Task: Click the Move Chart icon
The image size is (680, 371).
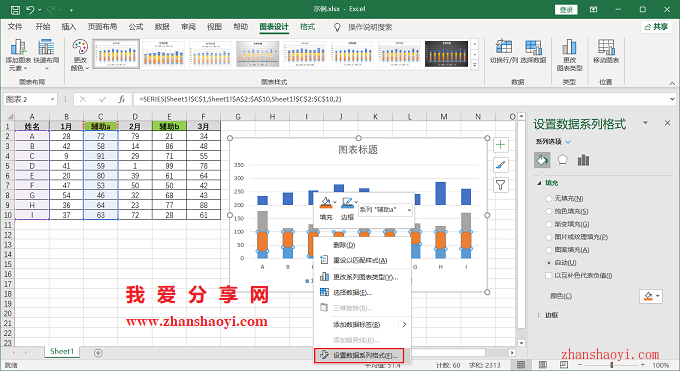Action: pyautogui.click(x=606, y=47)
